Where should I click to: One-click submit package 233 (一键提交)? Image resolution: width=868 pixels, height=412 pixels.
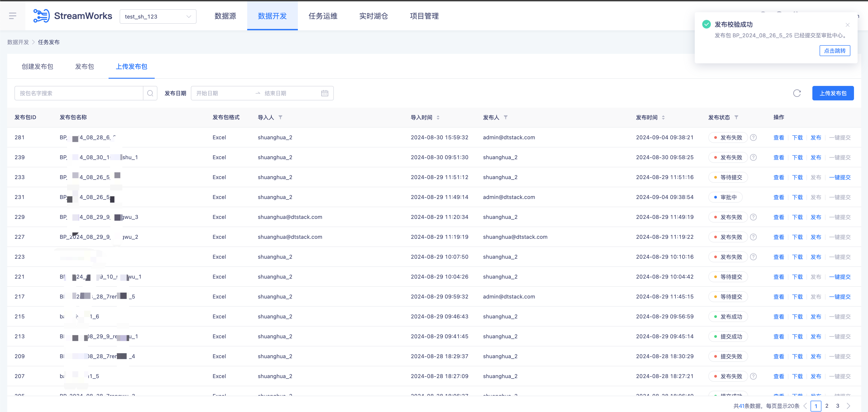tap(840, 177)
